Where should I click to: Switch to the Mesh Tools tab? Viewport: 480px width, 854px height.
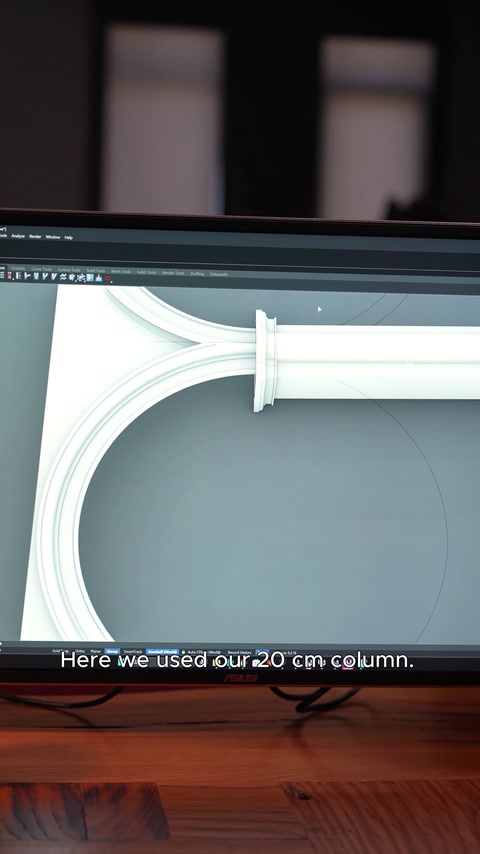coord(121,271)
